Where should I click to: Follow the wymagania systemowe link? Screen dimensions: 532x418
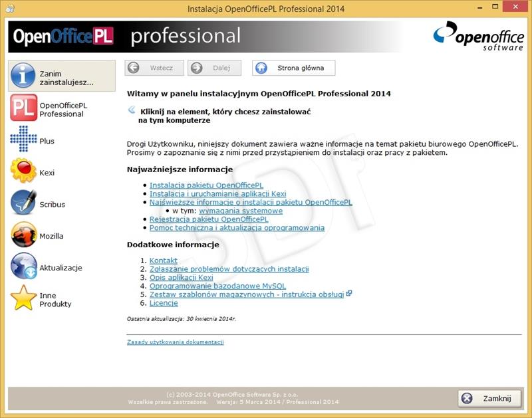point(241,211)
